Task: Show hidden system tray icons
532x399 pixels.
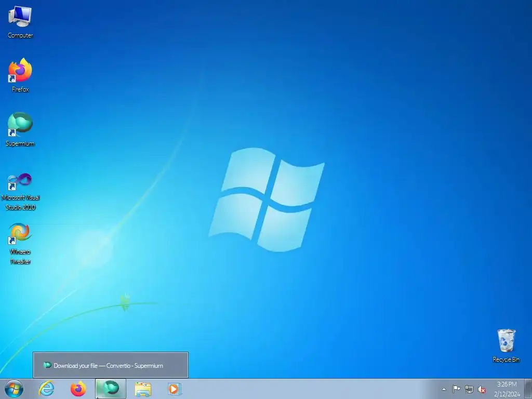Action: pos(444,389)
